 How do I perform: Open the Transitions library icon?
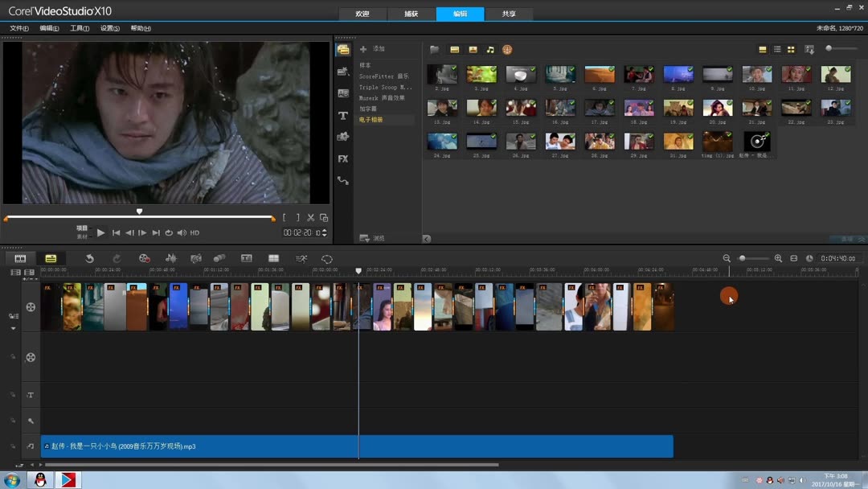[x=343, y=93]
